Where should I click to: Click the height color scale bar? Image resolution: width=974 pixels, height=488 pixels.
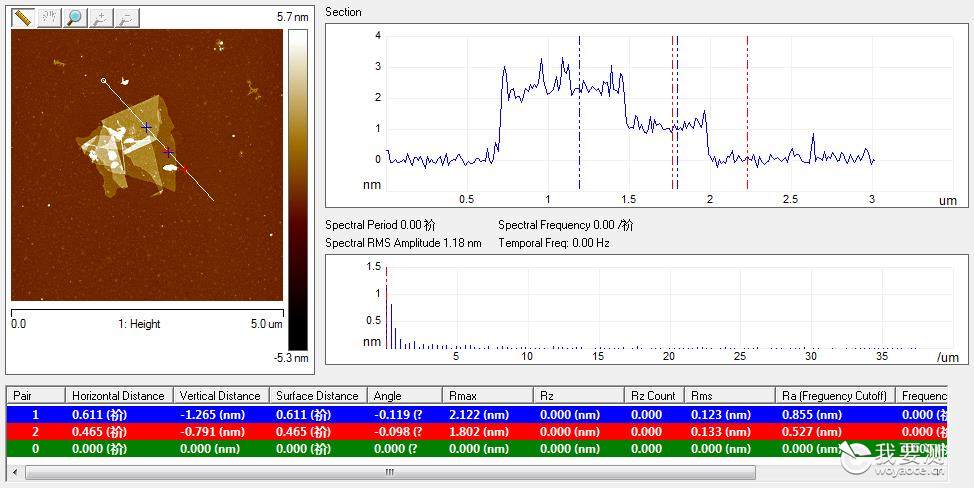point(298,189)
